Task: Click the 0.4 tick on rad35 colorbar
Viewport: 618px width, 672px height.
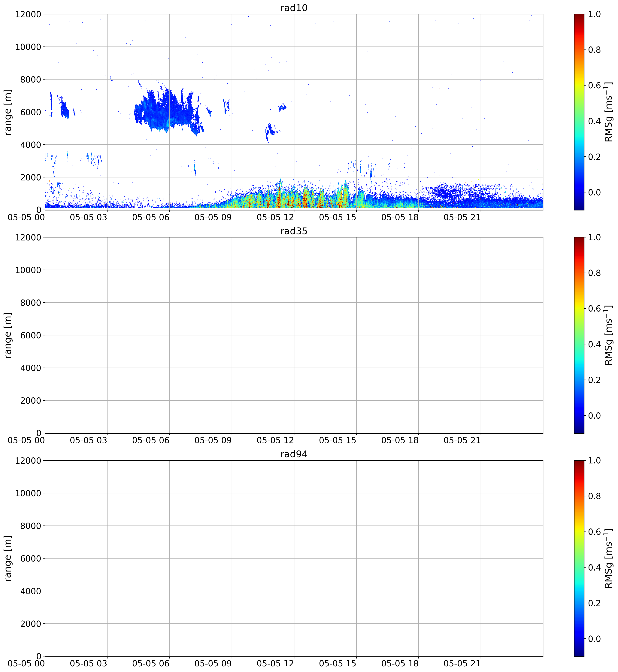Action: coord(595,344)
